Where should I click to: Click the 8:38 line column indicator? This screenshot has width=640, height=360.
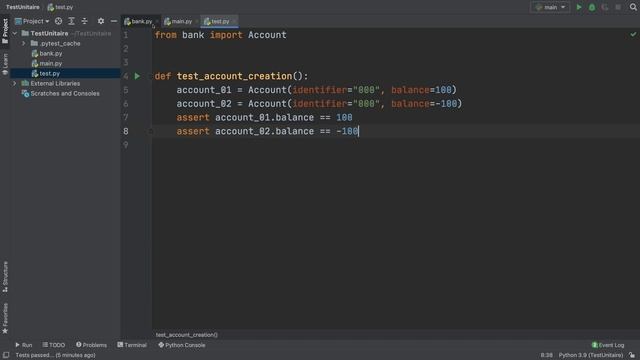[547, 355]
